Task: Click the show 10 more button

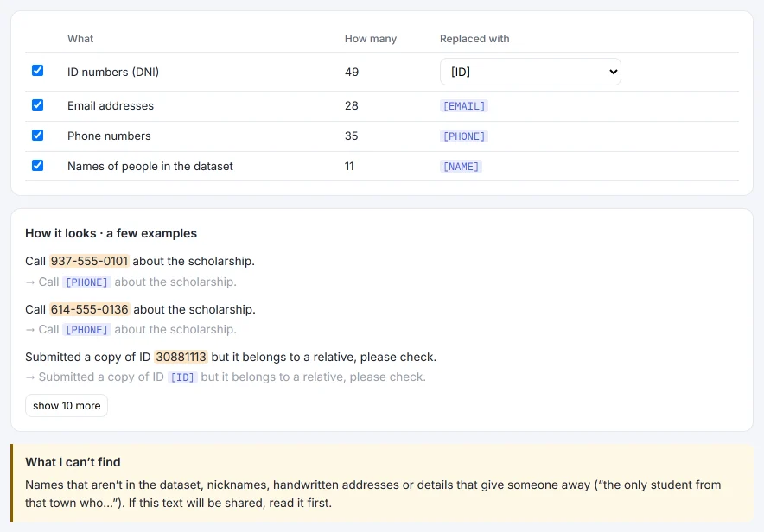Action: [67, 405]
